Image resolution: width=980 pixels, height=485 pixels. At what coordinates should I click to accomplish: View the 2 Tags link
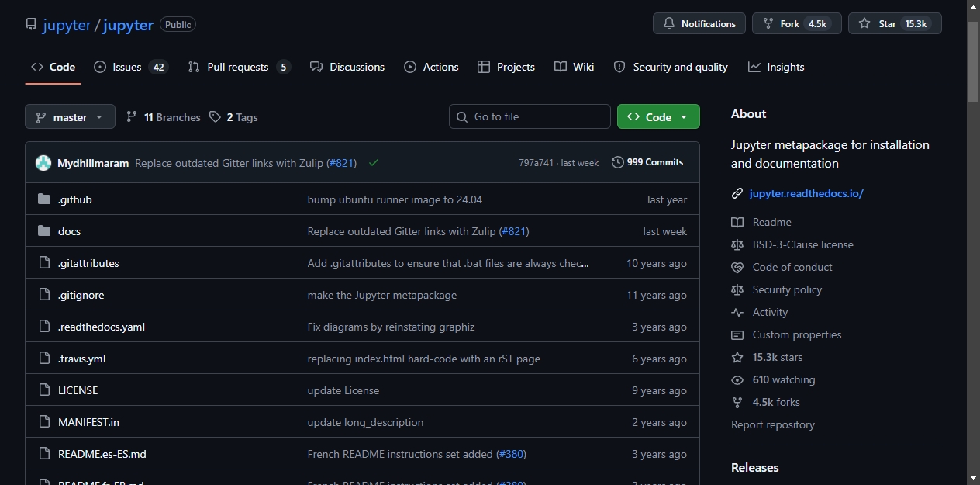tap(234, 117)
